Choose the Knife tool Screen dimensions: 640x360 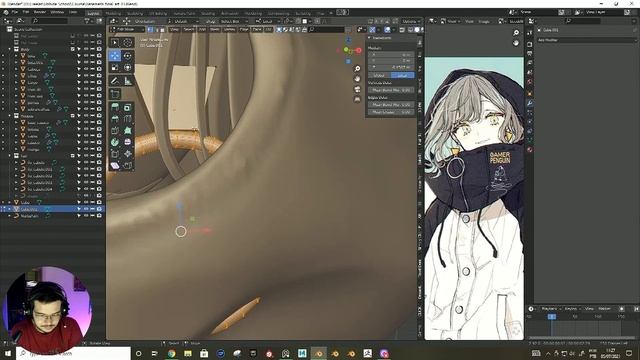point(115,131)
